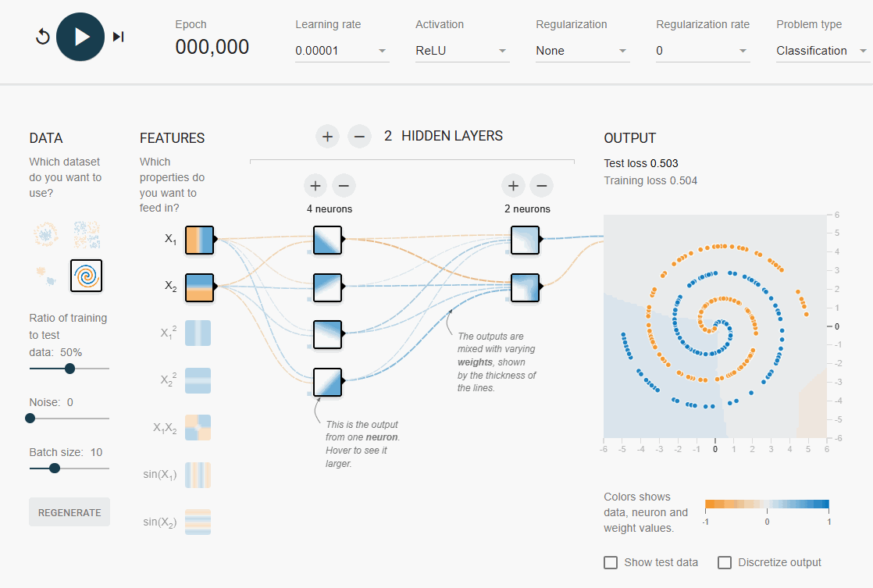Click the reset network icon
The image size is (873, 588).
pos(43,37)
